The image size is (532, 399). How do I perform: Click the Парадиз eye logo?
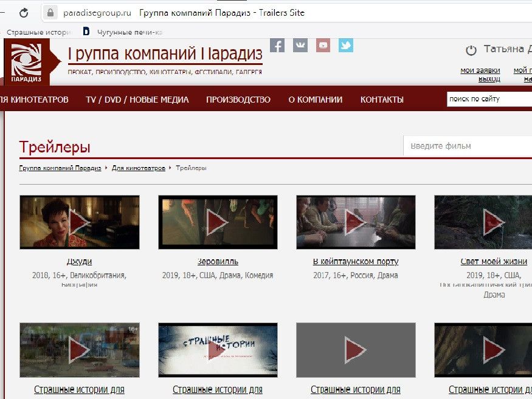pos(26,61)
